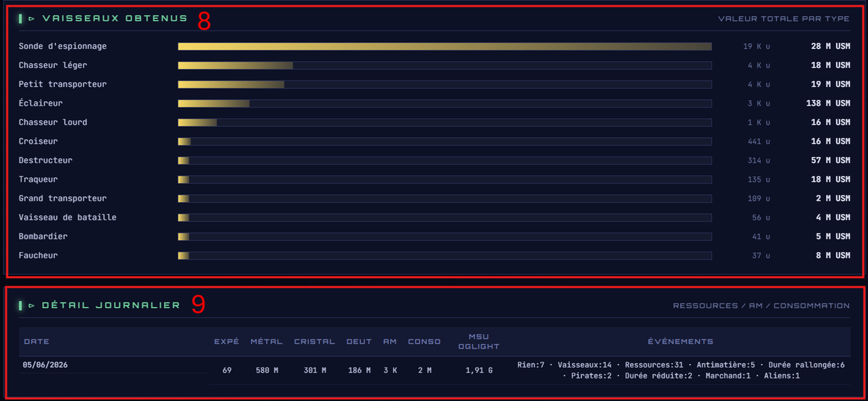The width and height of the screenshot is (868, 401).
Task: Click the 2 M USM value
Action: (833, 198)
